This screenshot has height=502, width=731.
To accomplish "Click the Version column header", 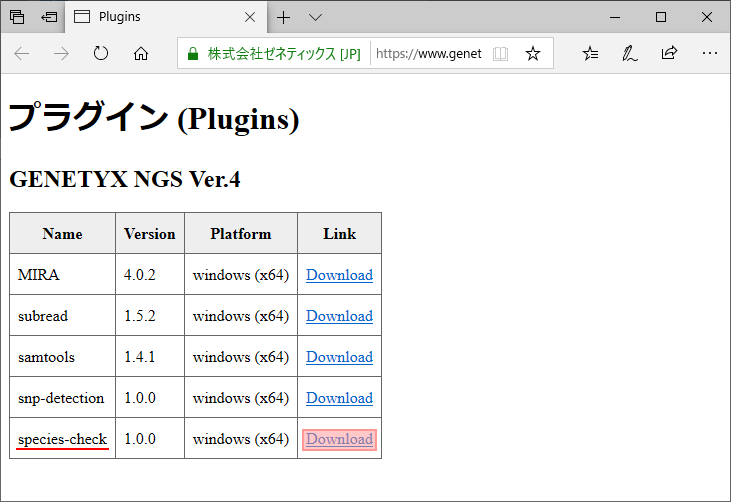I will pyautogui.click(x=150, y=234).
